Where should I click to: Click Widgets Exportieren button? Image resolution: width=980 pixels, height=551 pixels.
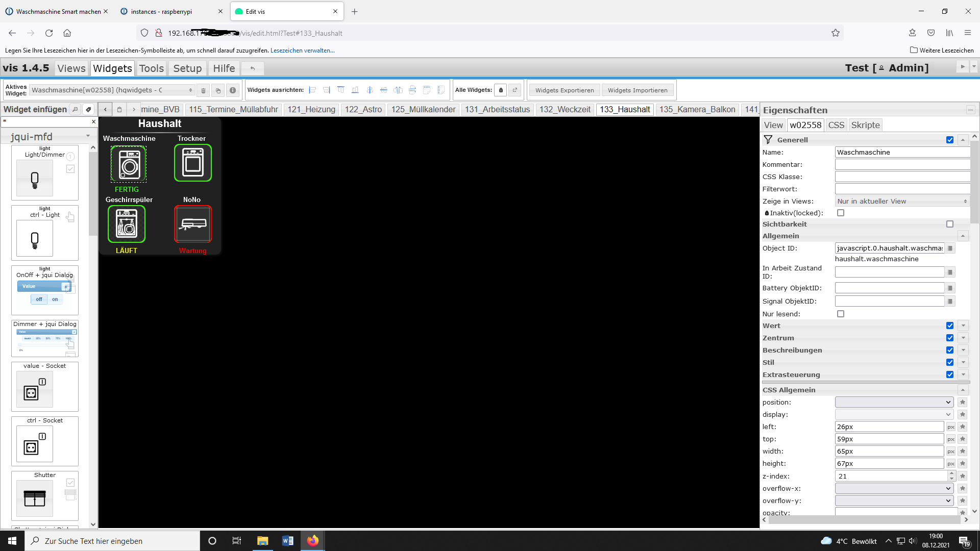pos(565,90)
